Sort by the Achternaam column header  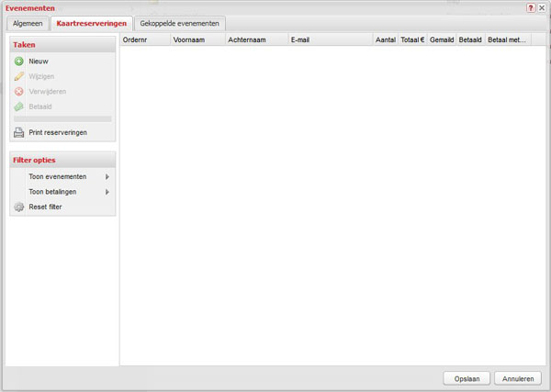[256, 39]
